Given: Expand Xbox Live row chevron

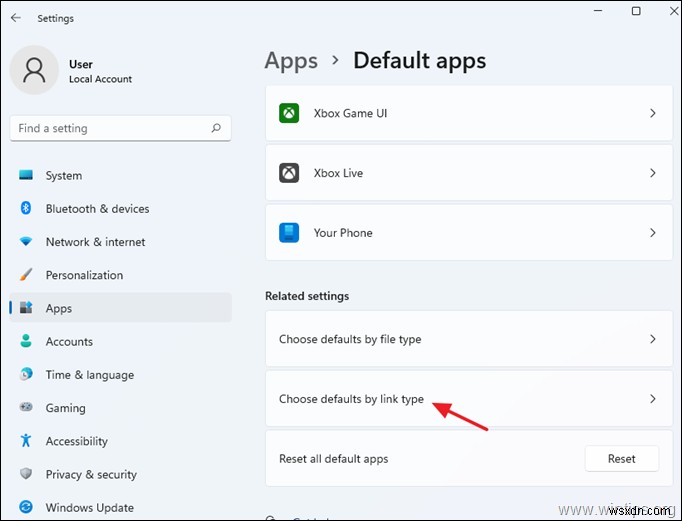Looking at the screenshot, I should click(x=652, y=173).
